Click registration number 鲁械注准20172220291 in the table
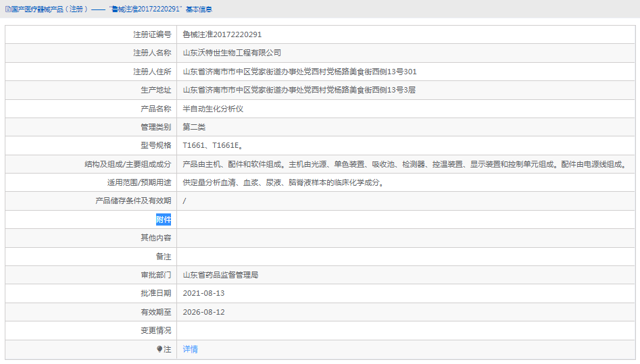Image resolution: width=640 pixels, height=364 pixels. coord(222,34)
